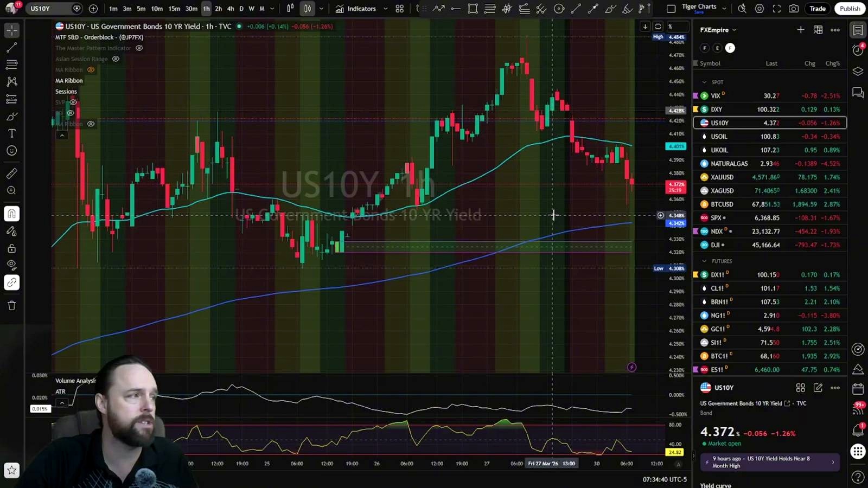Open the calendar icon in right sidebar

[858, 389]
